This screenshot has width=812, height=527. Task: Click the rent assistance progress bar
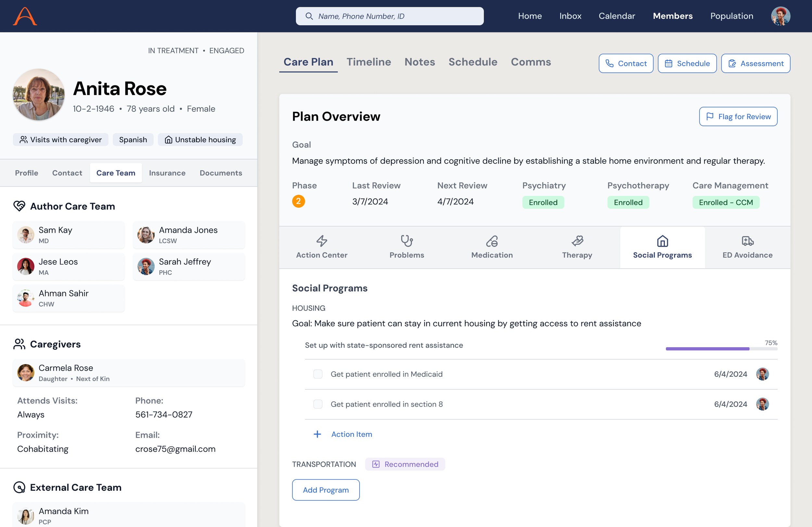coord(721,349)
